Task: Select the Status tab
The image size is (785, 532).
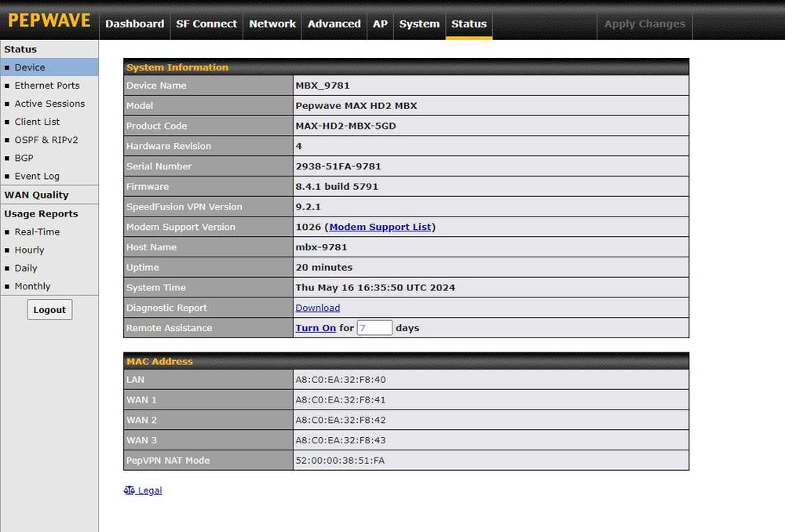Action: (469, 24)
